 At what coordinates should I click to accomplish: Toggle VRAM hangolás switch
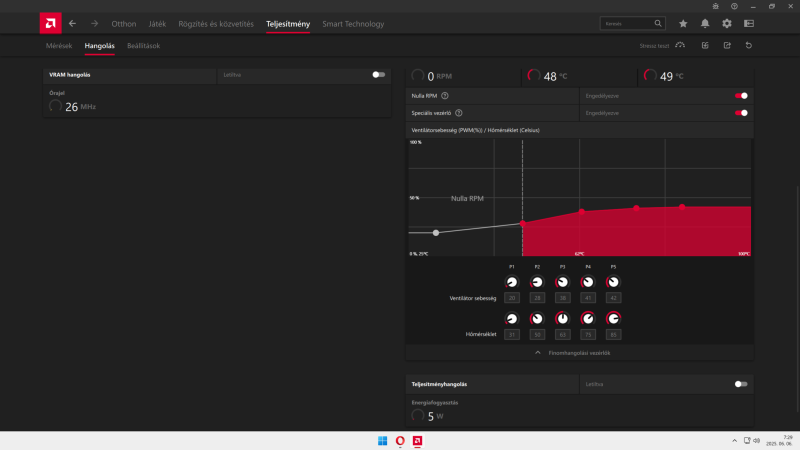pos(379,74)
